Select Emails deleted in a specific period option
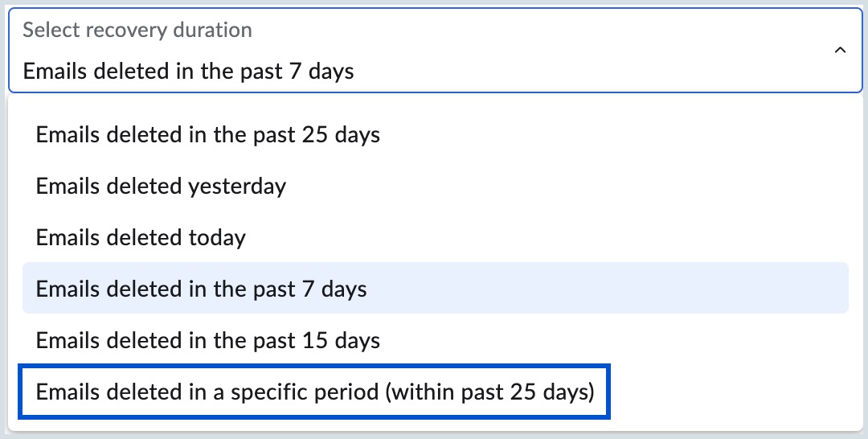Viewport: 868px width, 439px height. coord(315,392)
